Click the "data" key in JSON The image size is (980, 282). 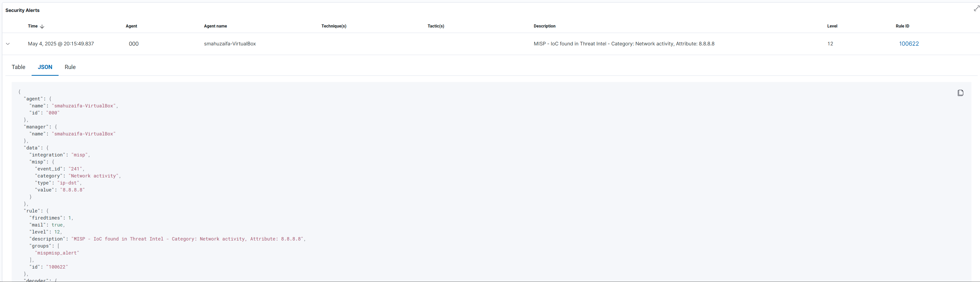click(32, 148)
